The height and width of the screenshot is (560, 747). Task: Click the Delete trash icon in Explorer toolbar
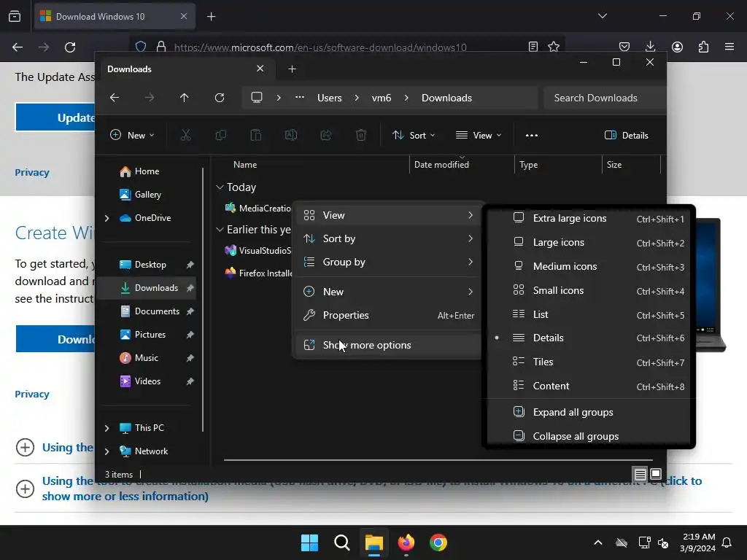point(361,135)
